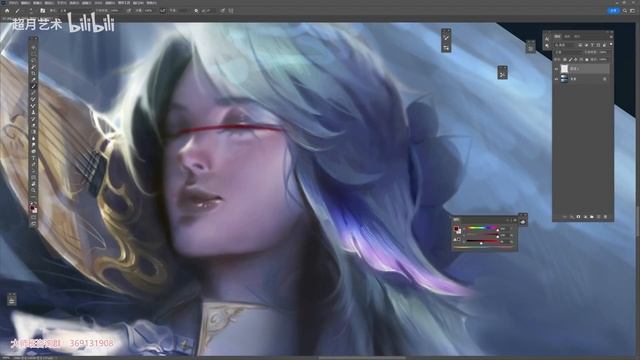The image size is (640, 360).
Task: Open the Image menu, third menu bar item
Action: [x=37, y=3]
